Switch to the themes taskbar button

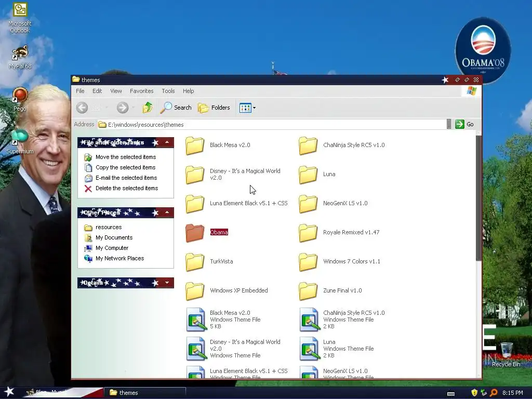click(x=145, y=393)
